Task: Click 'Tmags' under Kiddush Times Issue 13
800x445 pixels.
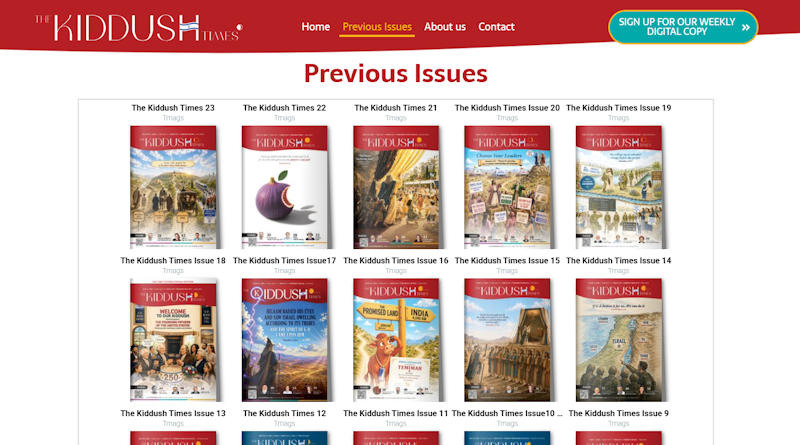Action: click(173, 424)
